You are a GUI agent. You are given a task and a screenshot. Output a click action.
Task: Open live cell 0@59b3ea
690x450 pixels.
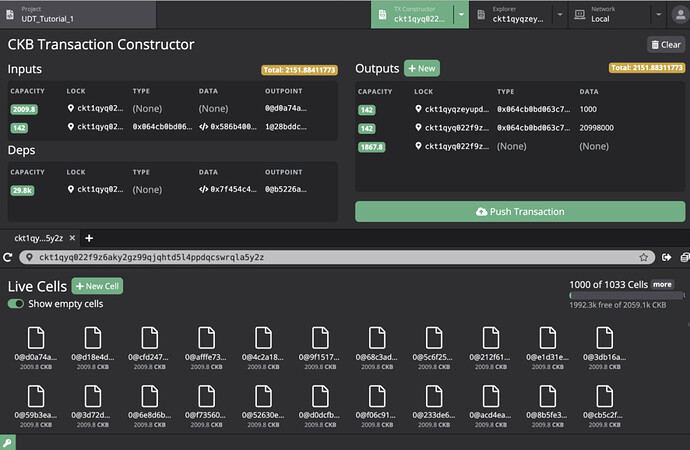36,406
